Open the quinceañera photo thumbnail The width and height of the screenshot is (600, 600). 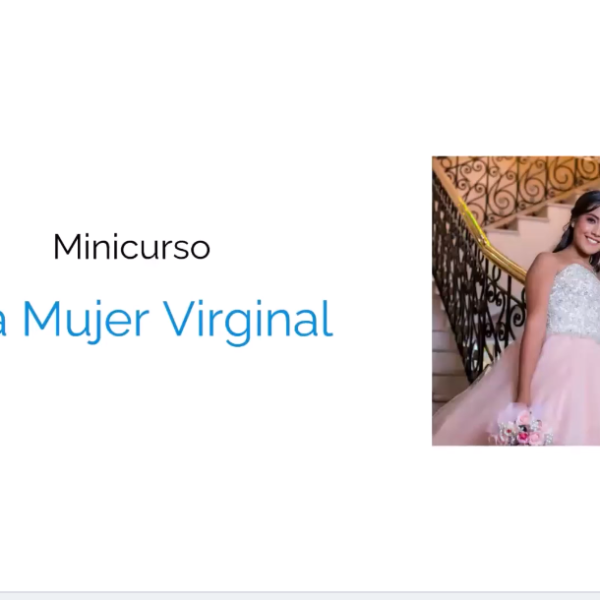tap(516, 301)
